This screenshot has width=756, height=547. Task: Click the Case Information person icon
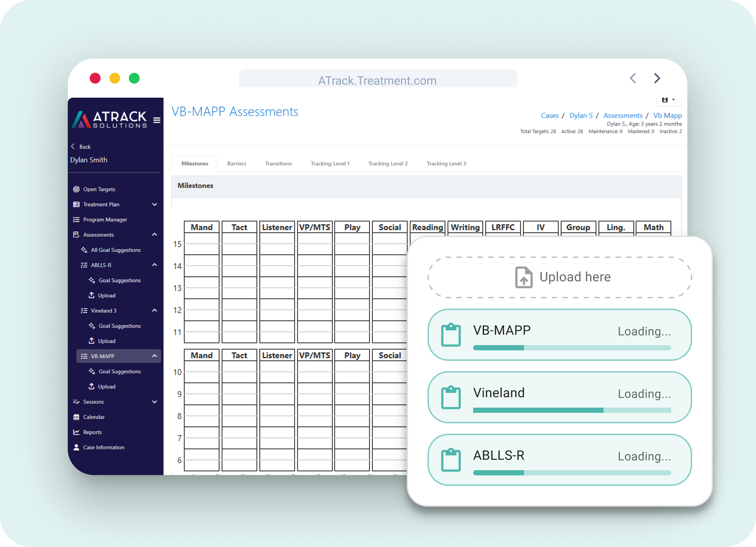(x=76, y=447)
